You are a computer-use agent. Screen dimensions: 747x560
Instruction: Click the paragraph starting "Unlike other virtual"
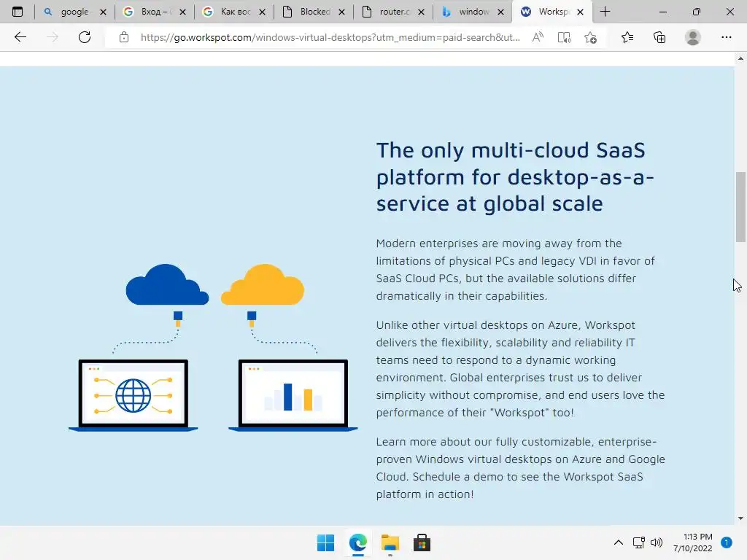(x=520, y=368)
